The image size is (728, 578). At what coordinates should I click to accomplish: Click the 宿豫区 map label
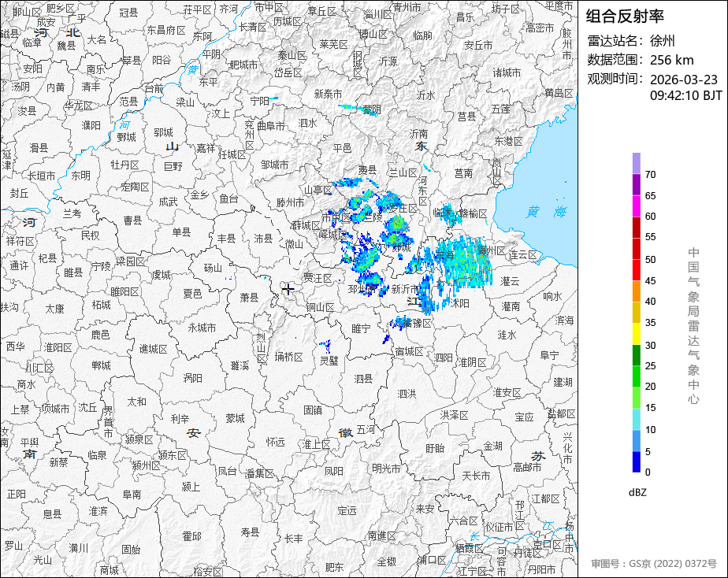click(418, 323)
